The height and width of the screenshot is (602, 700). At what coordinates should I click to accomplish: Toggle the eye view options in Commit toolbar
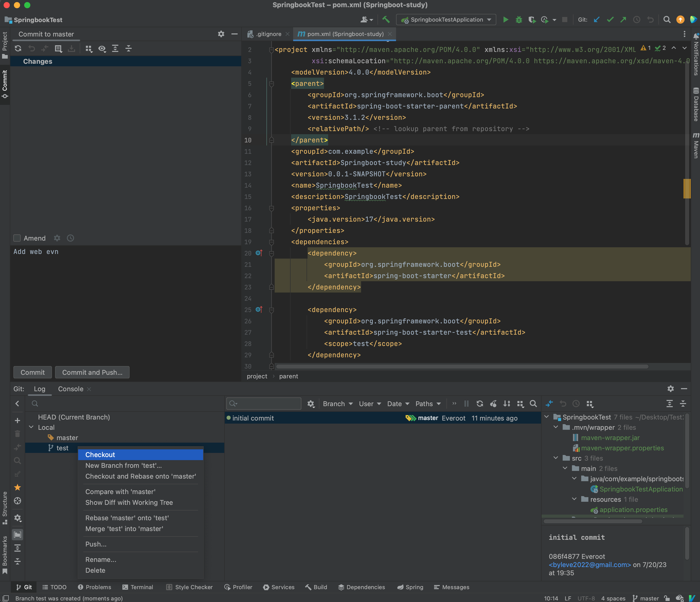point(102,49)
